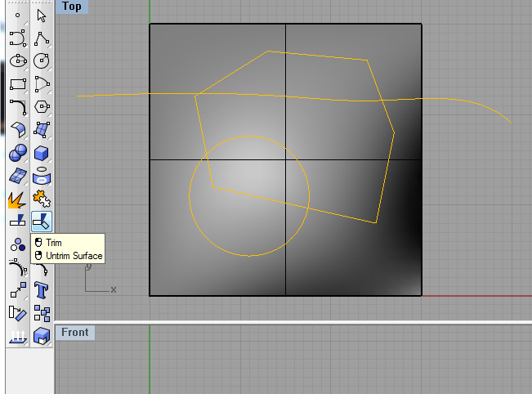
Task: Activate the Split tool
Action: 18,222
